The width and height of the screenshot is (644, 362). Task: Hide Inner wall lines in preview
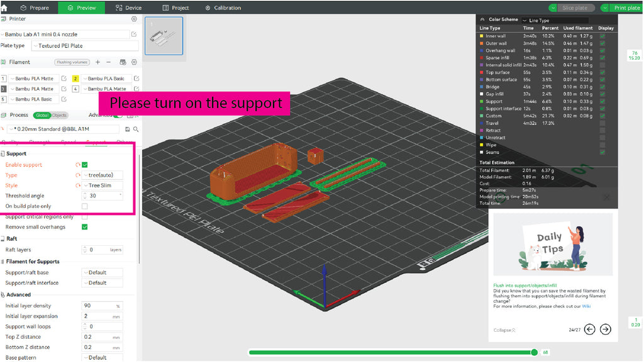point(602,36)
